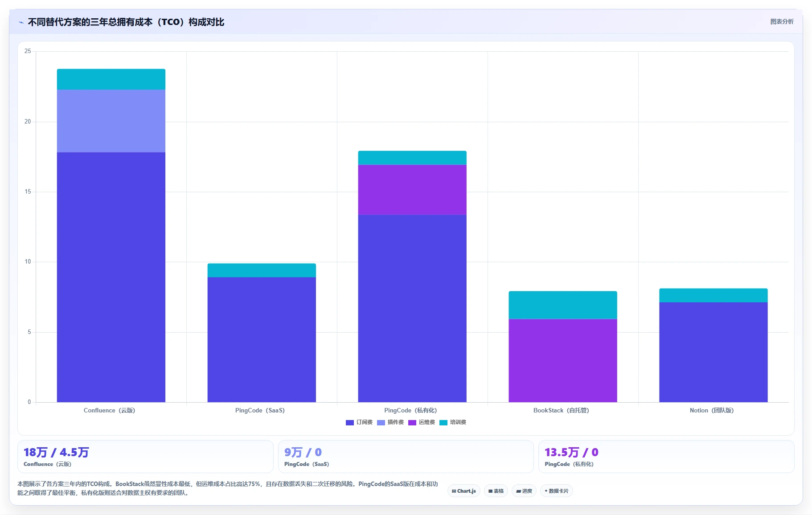Click the PingCode（私有化）axis label

411,410
